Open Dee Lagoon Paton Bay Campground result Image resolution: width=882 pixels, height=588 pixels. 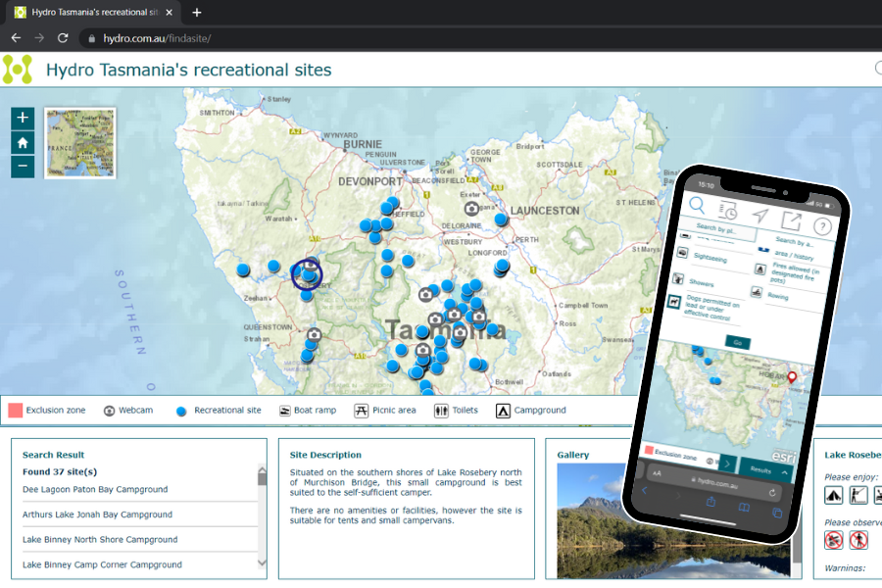pos(95,490)
